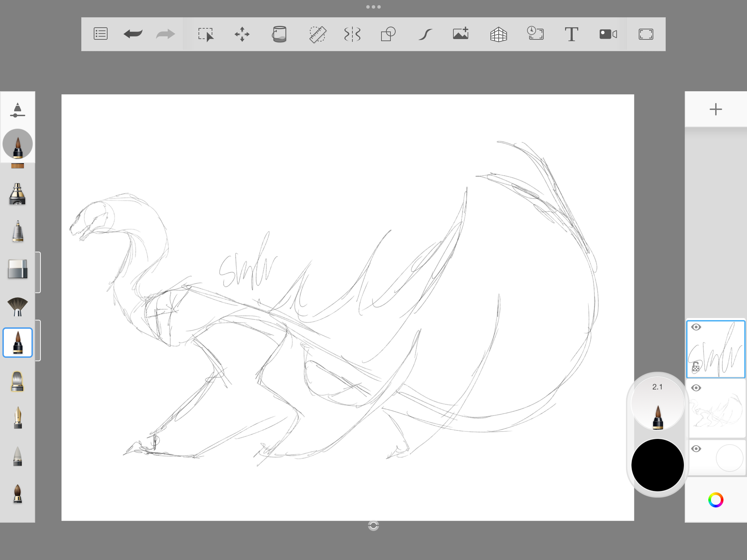Hide the background layer
Screen dimensions: 747x560
[696, 449]
